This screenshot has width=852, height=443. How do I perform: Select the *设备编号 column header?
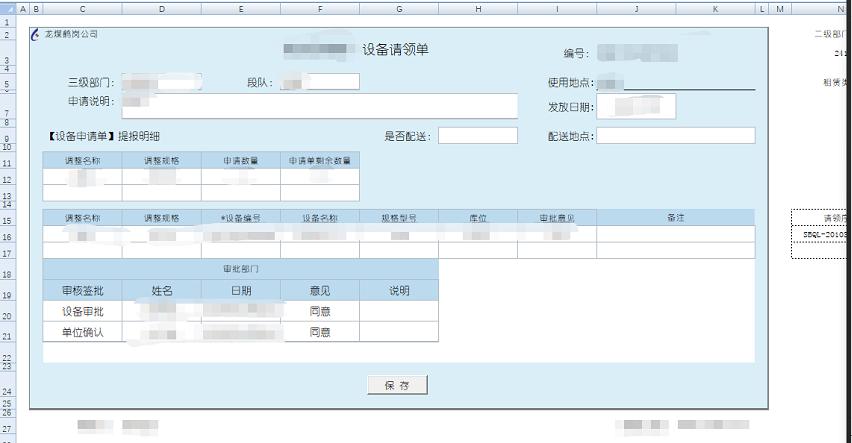[241, 217]
